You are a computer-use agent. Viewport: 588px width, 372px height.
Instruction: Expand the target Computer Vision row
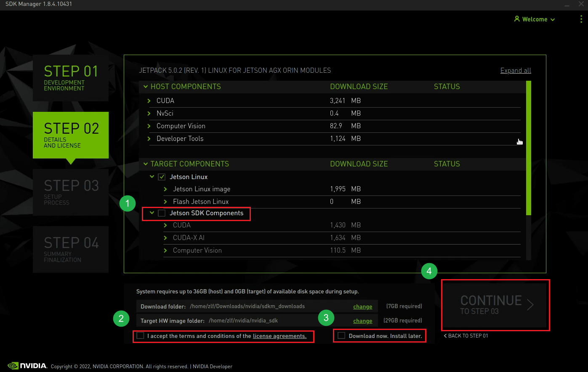coord(165,251)
